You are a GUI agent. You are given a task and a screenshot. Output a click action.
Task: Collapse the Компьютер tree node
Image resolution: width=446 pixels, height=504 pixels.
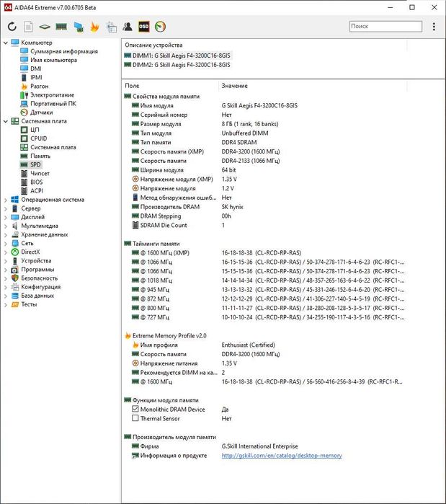pos(6,43)
